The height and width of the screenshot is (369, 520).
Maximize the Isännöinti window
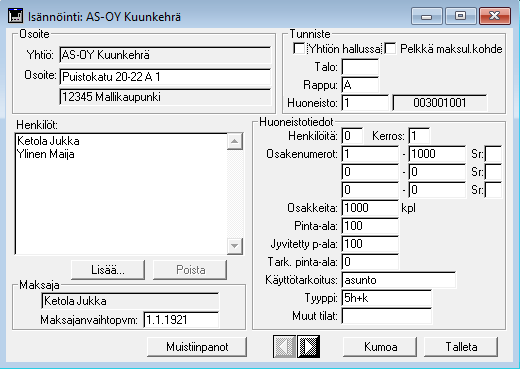[461, 16]
